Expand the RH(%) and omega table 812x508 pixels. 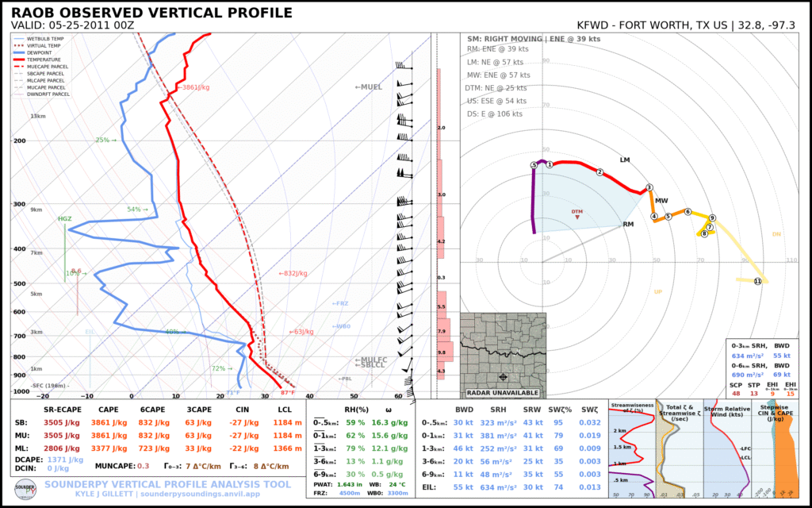point(357,409)
